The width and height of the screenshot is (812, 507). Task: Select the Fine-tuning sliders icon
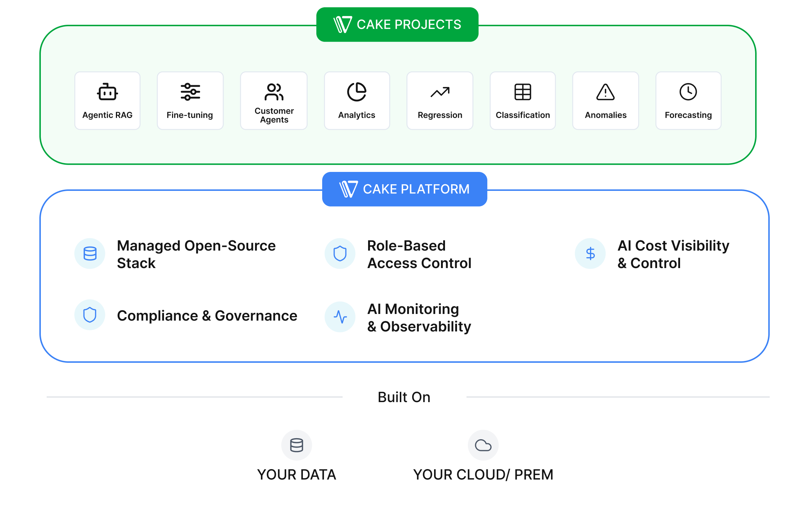pos(190,92)
